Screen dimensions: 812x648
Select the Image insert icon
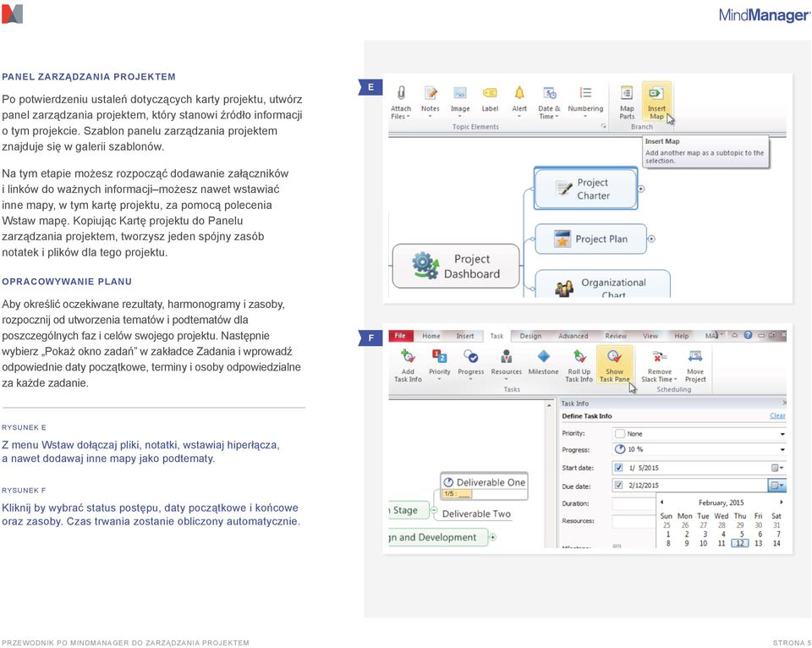[x=460, y=93]
